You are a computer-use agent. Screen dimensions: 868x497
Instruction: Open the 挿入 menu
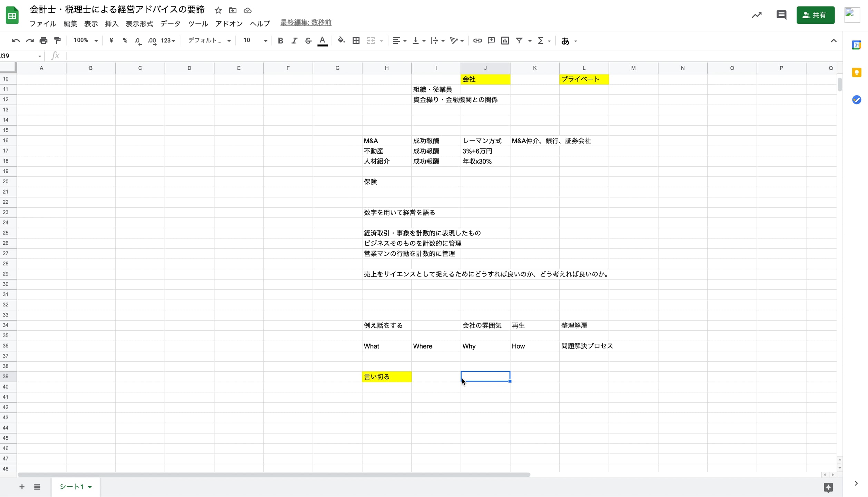click(x=111, y=23)
